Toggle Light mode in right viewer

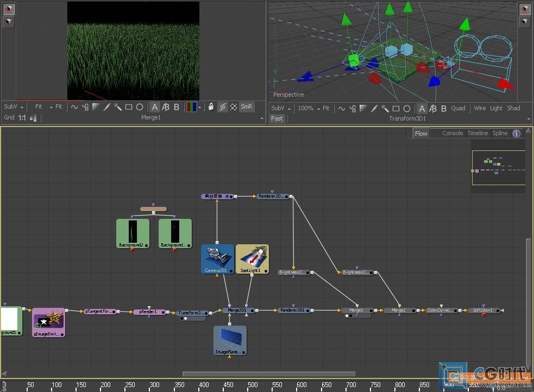tap(496, 108)
